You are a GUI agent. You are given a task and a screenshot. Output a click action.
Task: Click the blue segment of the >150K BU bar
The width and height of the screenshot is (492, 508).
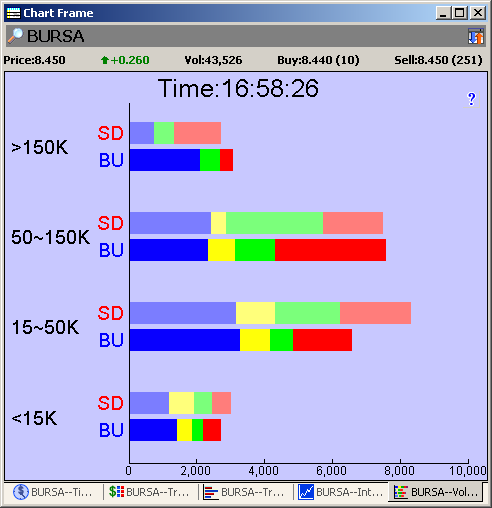click(x=165, y=160)
